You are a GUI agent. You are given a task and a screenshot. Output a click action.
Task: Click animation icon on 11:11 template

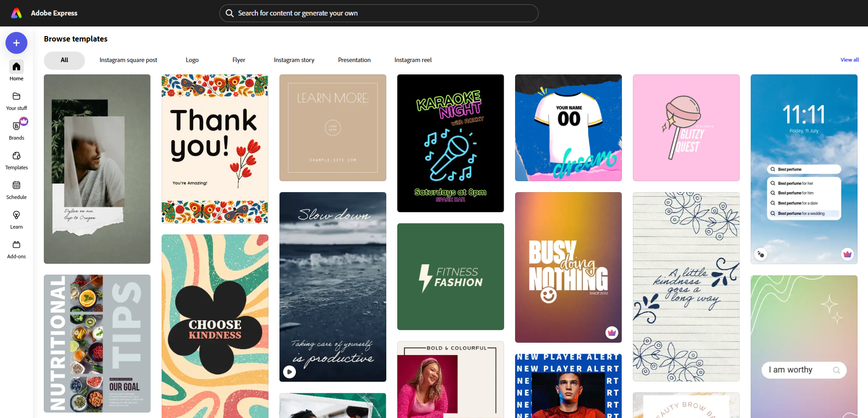761,254
